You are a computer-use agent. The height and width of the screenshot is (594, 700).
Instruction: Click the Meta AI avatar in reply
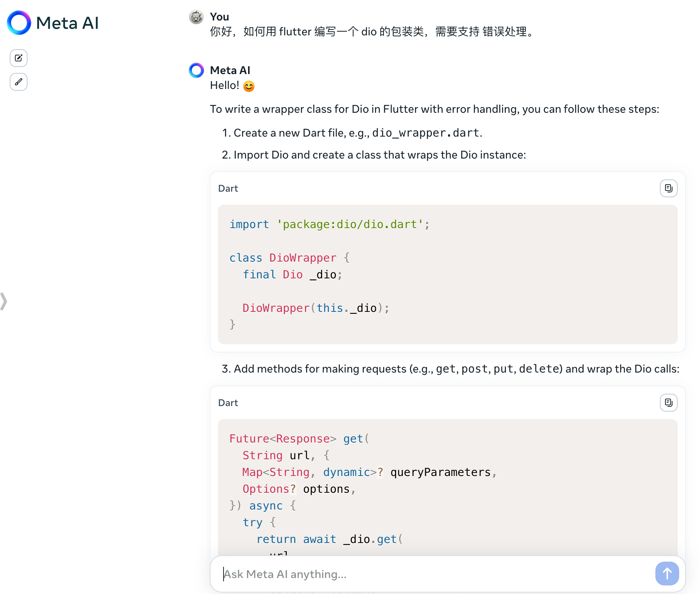coord(196,70)
